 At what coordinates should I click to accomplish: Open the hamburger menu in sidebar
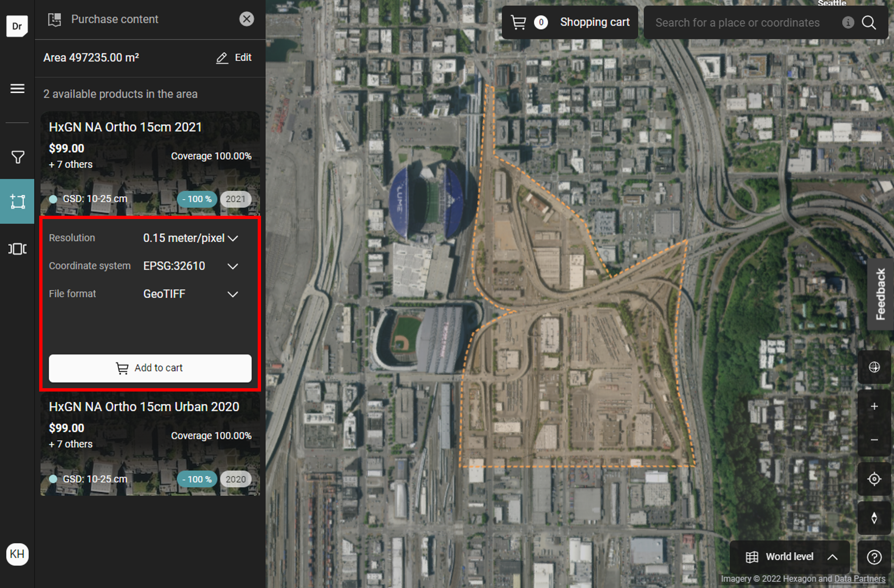click(17, 89)
